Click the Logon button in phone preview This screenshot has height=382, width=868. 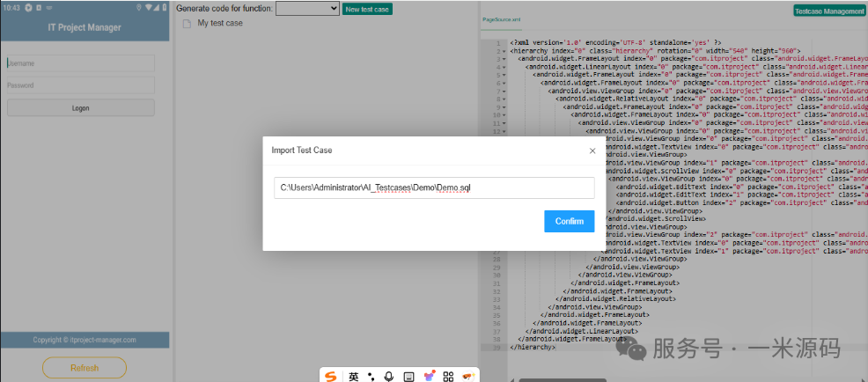(80, 108)
